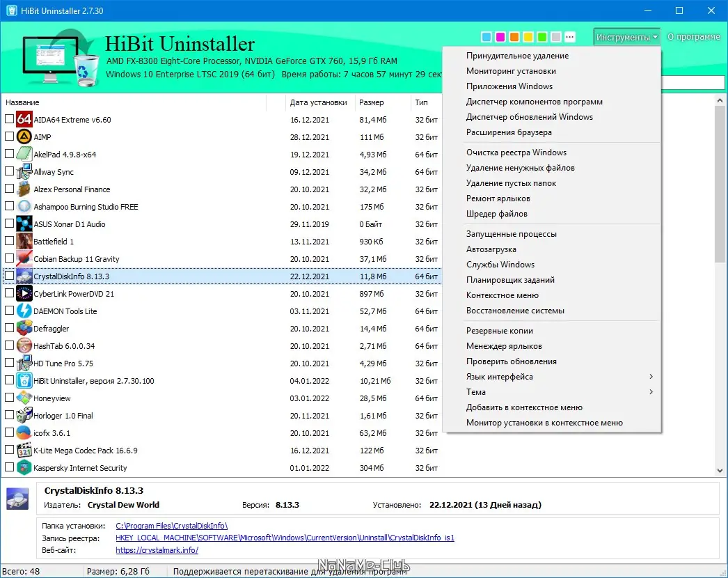Click the Honeyview icon
The width and height of the screenshot is (728, 578).
coord(24,398)
